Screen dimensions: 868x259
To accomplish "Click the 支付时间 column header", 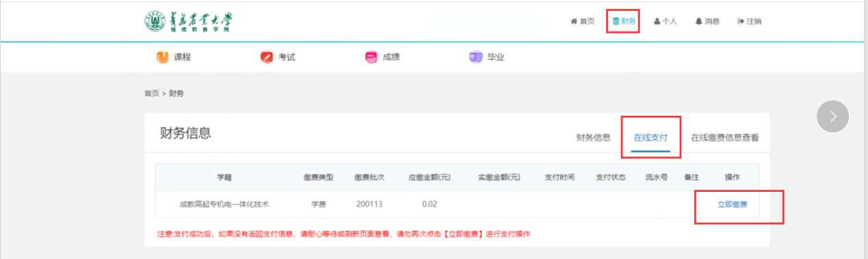I will (x=560, y=177).
